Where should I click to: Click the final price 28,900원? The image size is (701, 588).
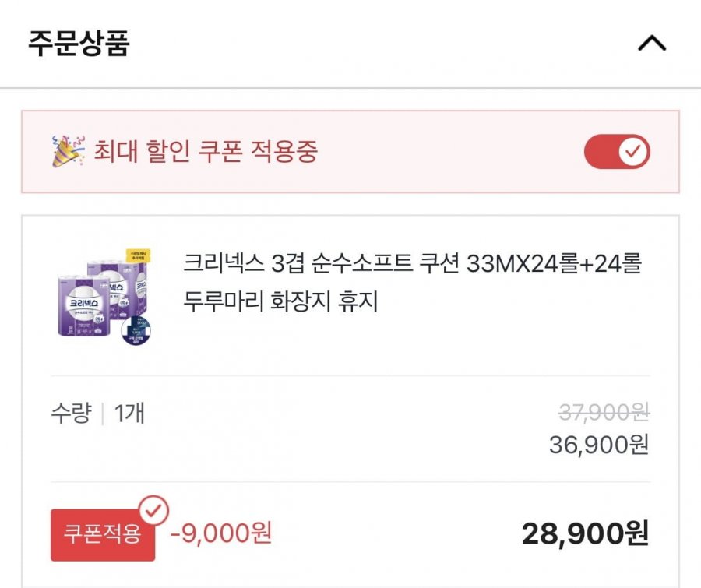click(x=585, y=533)
